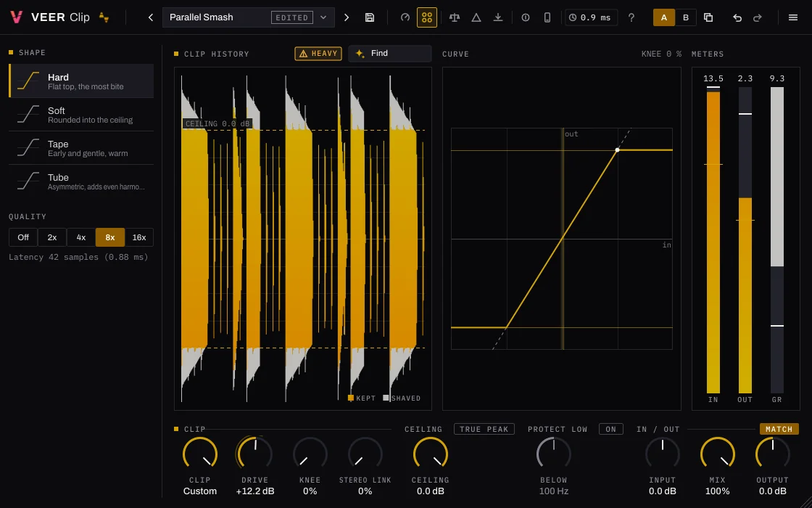
Task: Click the VEER logo icon
Action: [x=16, y=17]
